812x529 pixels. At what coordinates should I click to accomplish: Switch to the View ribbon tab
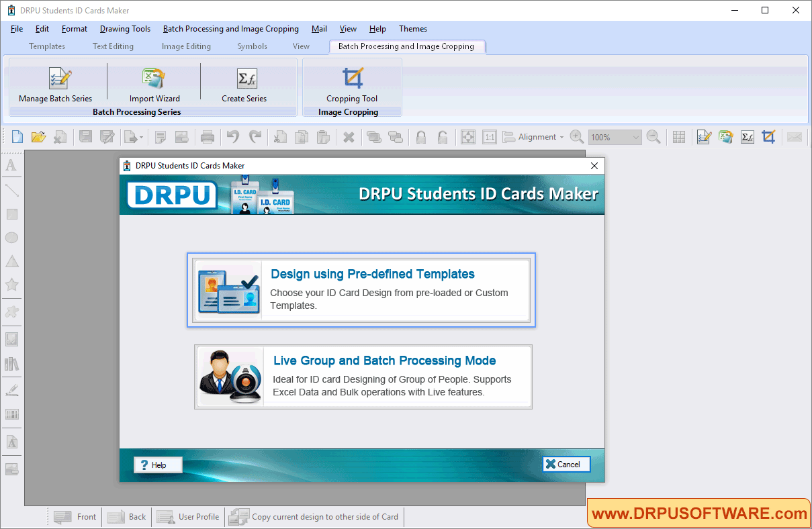[x=301, y=46]
